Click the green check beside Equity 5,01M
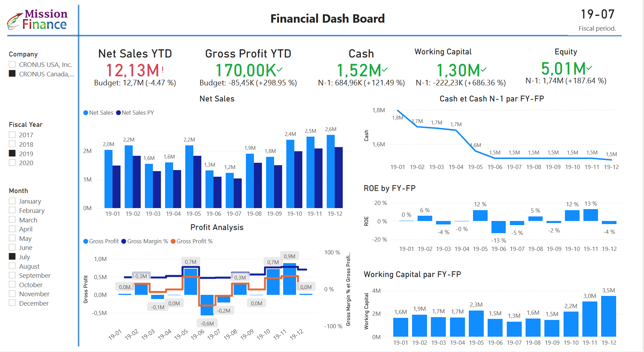This screenshot has height=352, width=644. [589, 68]
